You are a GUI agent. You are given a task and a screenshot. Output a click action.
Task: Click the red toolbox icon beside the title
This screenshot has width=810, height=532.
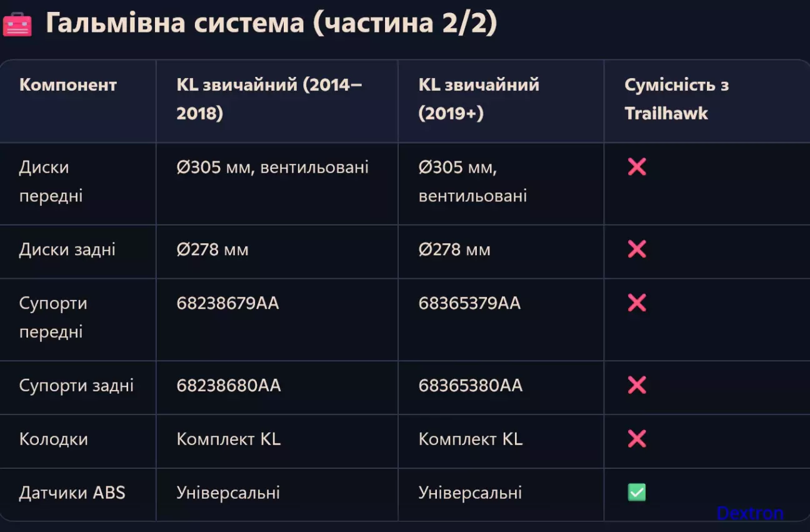(17, 24)
